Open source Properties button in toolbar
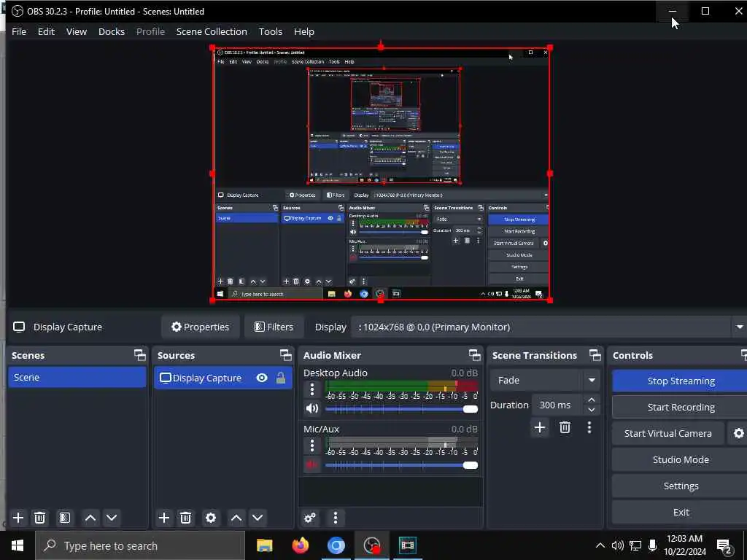This screenshot has width=747, height=560. tap(200, 327)
